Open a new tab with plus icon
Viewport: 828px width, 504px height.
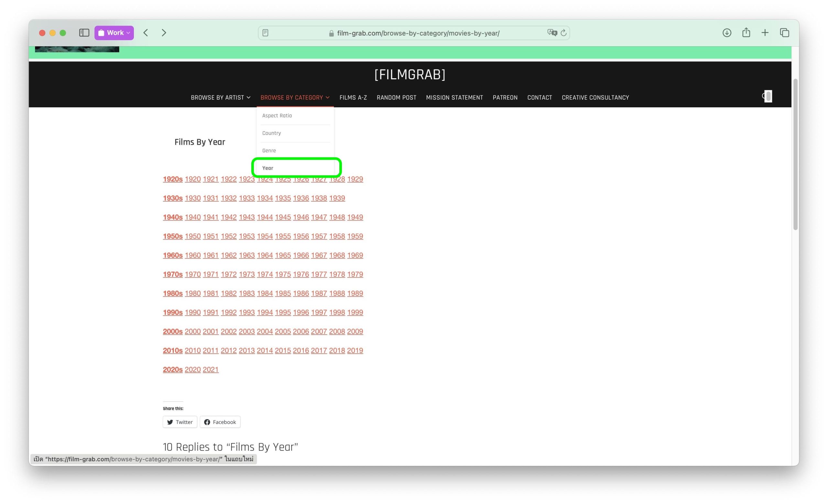[x=765, y=33]
